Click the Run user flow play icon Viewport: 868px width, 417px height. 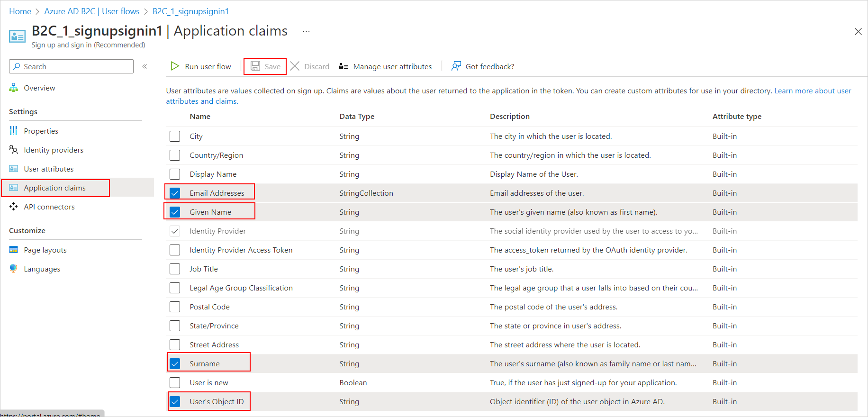pyautogui.click(x=175, y=66)
